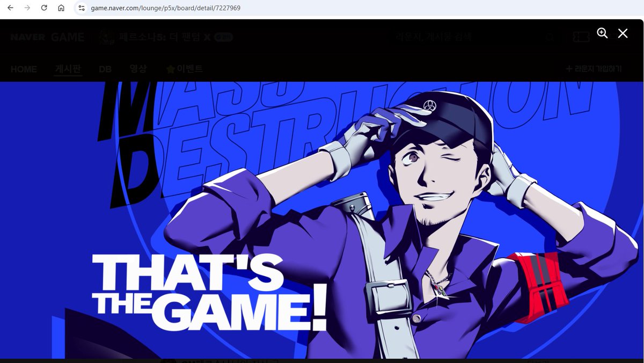
Task: Click the NAVER GAME logo
Action: coord(47,37)
